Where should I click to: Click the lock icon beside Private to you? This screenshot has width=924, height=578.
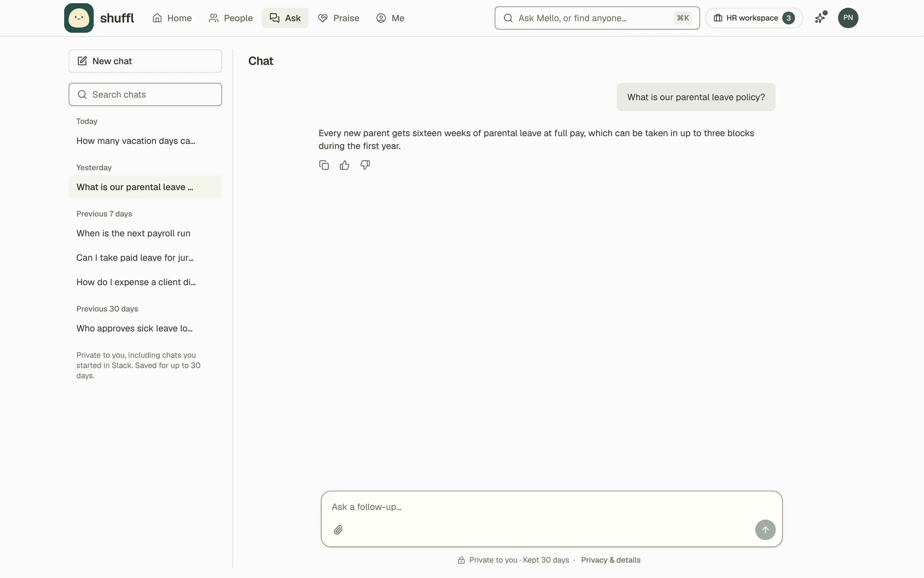(x=461, y=560)
